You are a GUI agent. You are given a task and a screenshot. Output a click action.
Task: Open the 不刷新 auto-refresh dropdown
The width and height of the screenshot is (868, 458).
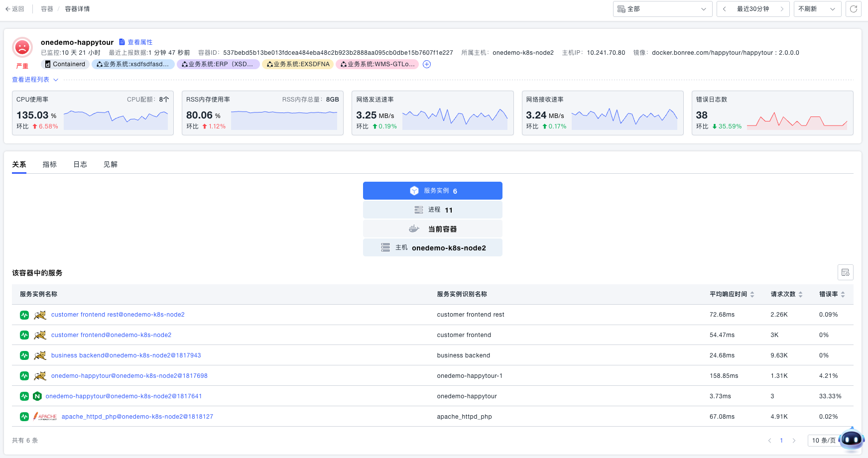tap(817, 9)
